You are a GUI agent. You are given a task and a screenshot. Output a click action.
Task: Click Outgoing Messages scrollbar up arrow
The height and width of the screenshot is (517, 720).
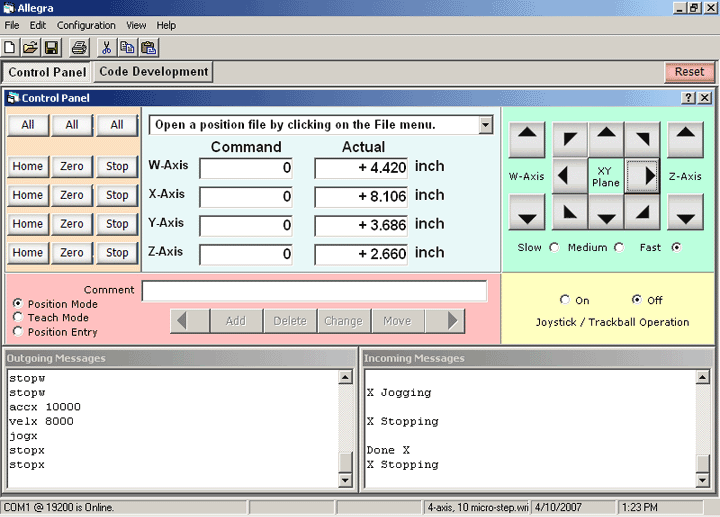click(345, 377)
